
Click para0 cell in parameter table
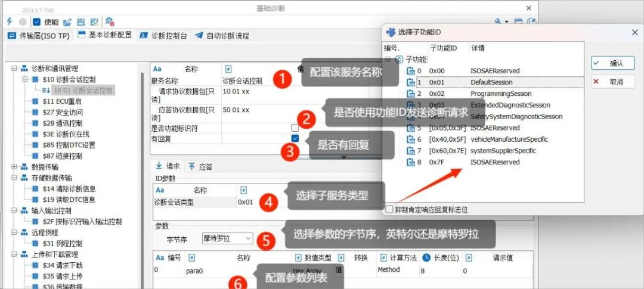tap(194, 271)
